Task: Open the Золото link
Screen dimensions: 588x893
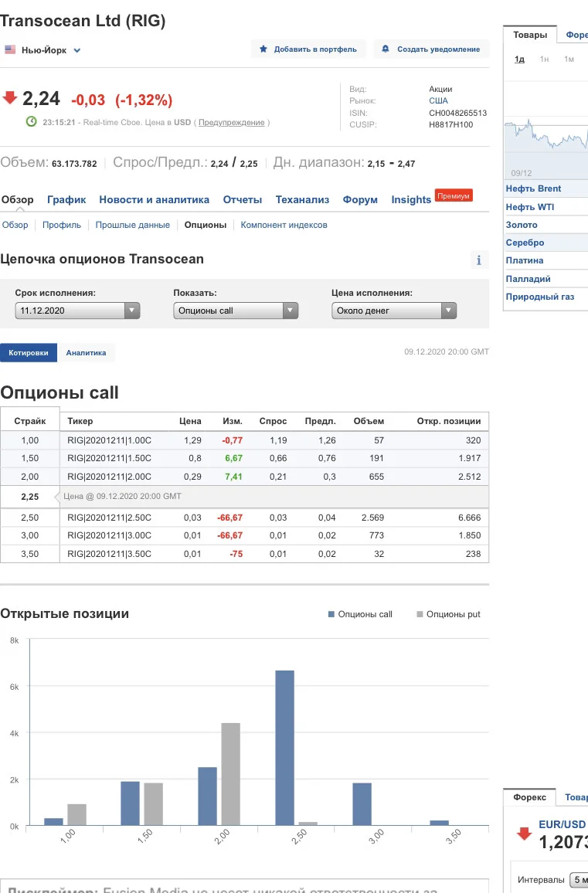Action: [522, 225]
